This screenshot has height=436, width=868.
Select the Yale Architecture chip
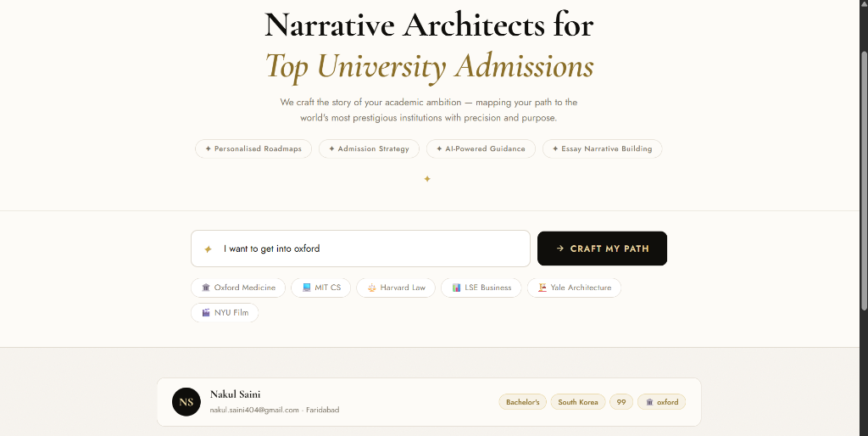(x=574, y=288)
